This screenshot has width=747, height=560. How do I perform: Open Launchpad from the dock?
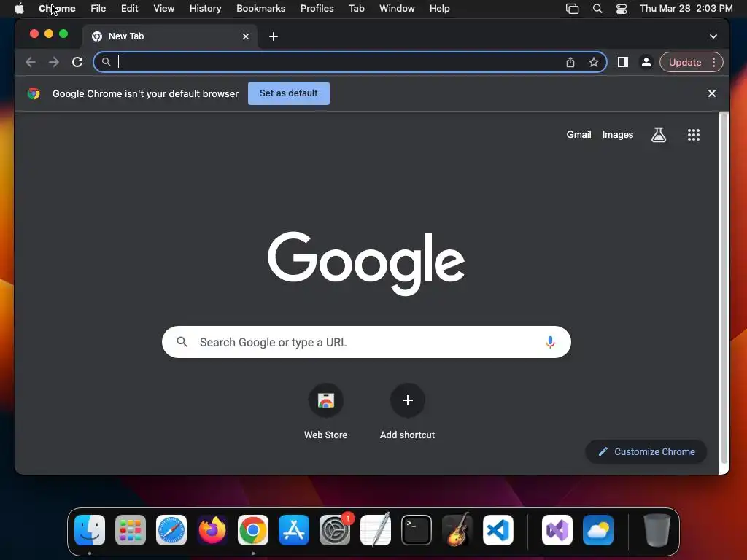(x=131, y=530)
